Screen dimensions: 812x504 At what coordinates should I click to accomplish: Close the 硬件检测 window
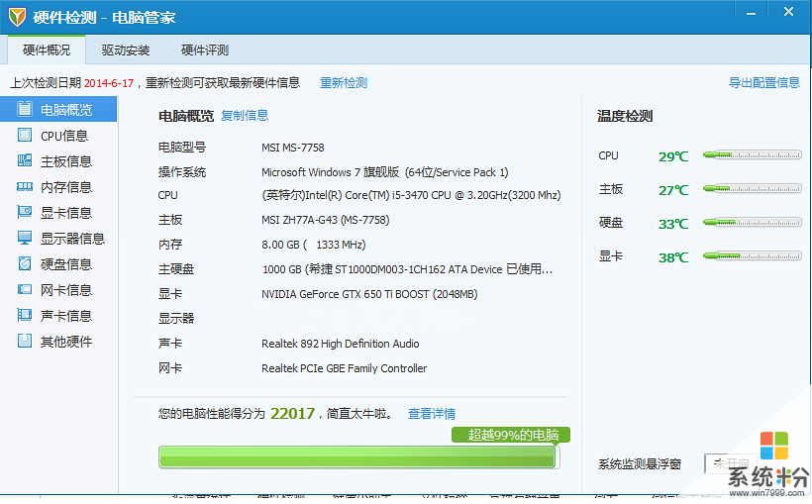tap(788, 12)
